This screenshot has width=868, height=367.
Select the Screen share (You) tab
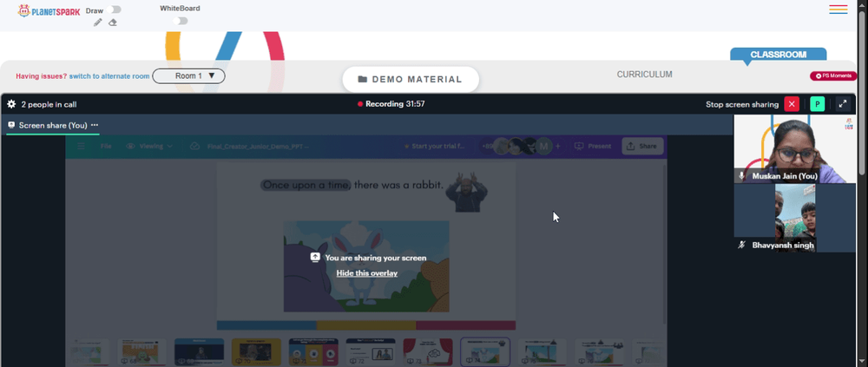coord(53,125)
